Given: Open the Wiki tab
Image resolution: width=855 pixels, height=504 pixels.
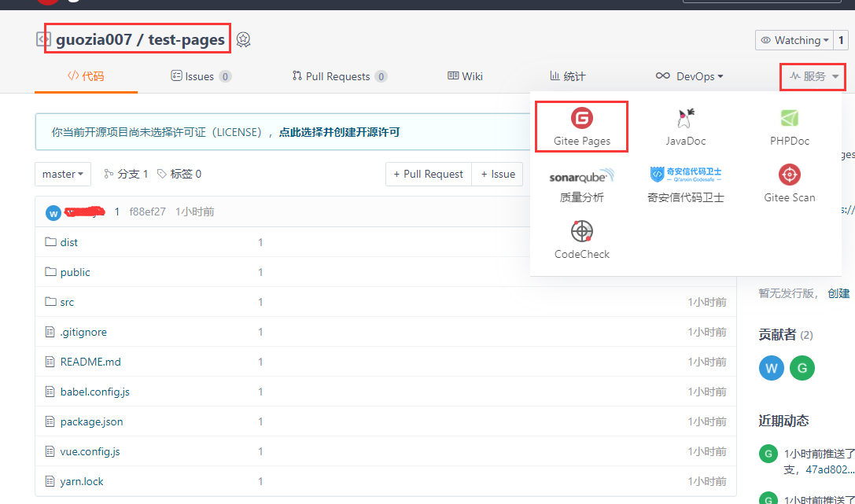Looking at the screenshot, I should (465, 76).
